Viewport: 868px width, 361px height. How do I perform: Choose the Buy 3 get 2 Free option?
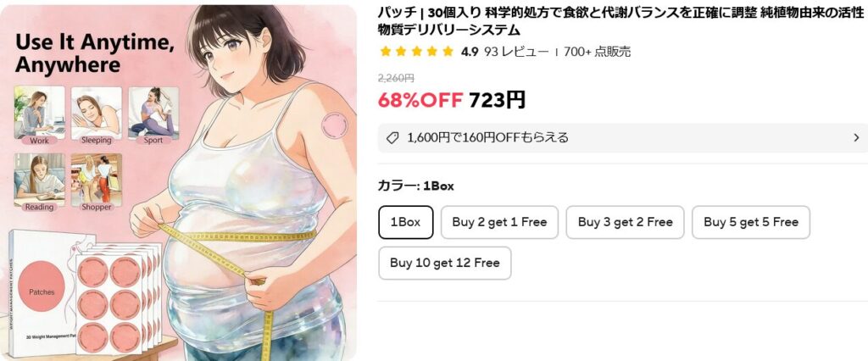pyautogui.click(x=625, y=222)
